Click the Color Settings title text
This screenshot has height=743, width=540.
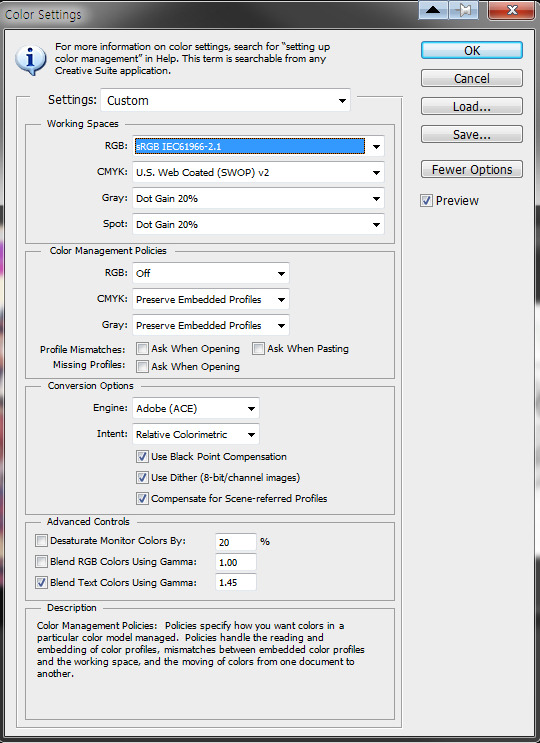43,14
